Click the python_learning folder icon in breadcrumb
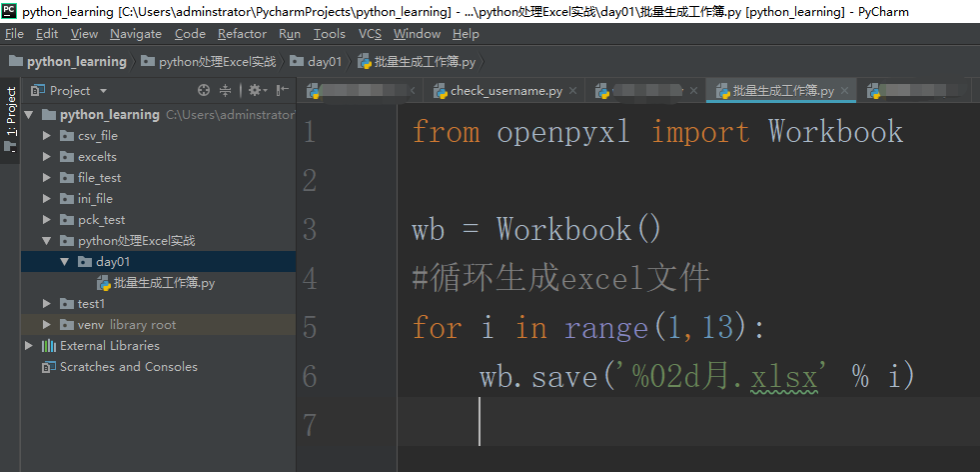 [16, 61]
